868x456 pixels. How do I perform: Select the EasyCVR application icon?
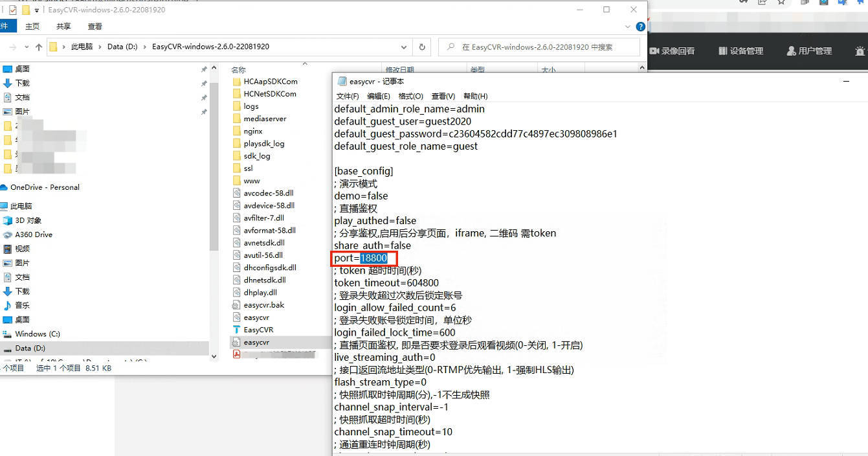coord(237,330)
